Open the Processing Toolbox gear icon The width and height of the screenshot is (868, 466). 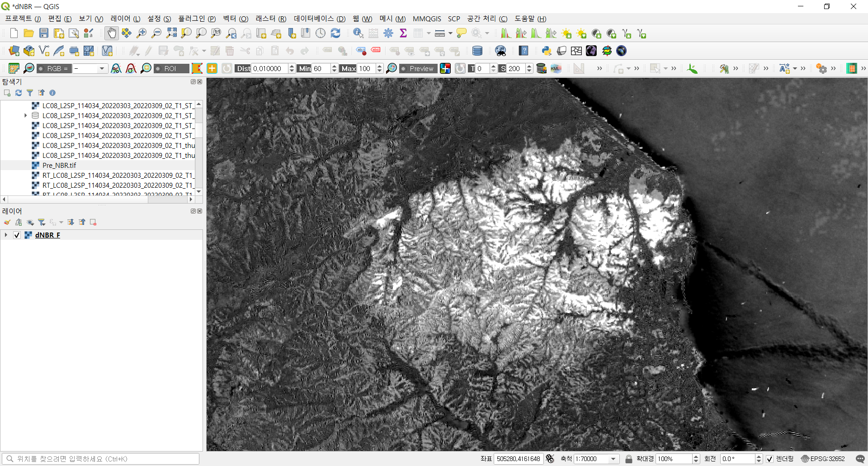388,33
